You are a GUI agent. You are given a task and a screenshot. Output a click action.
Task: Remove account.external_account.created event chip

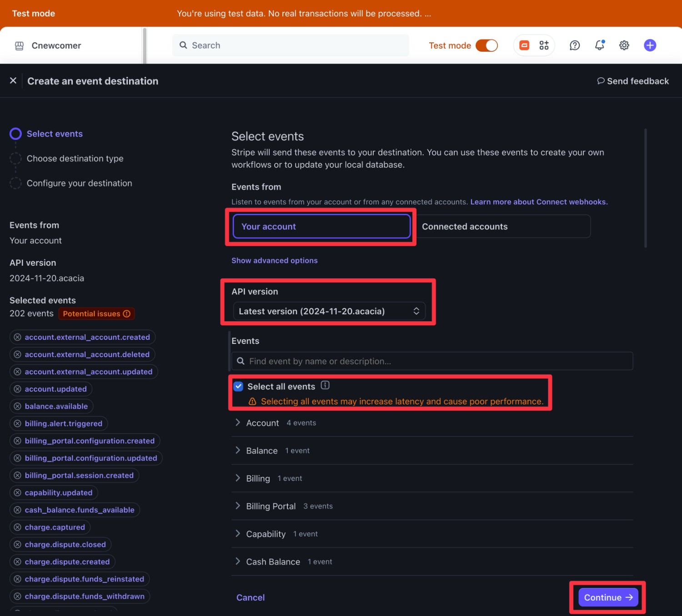[17, 337]
